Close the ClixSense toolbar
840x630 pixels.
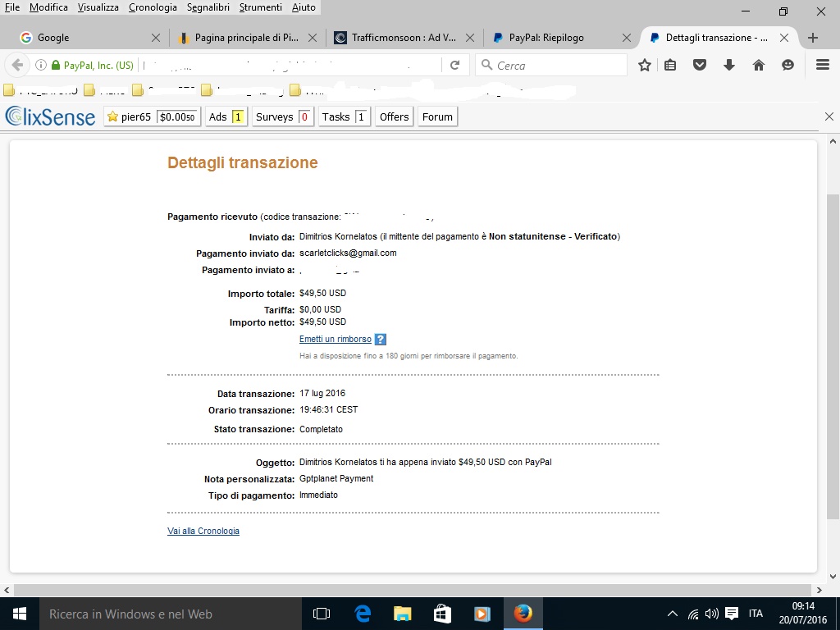pos(829,116)
